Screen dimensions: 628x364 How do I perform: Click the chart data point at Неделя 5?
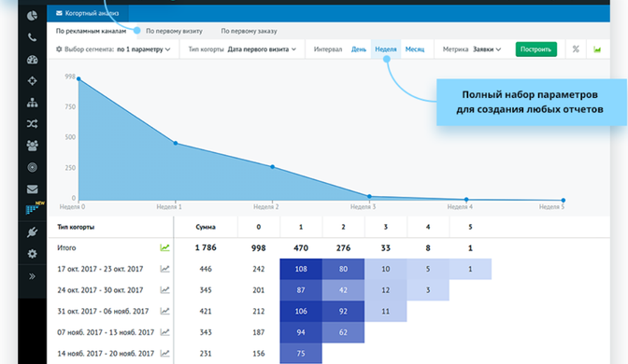point(564,200)
